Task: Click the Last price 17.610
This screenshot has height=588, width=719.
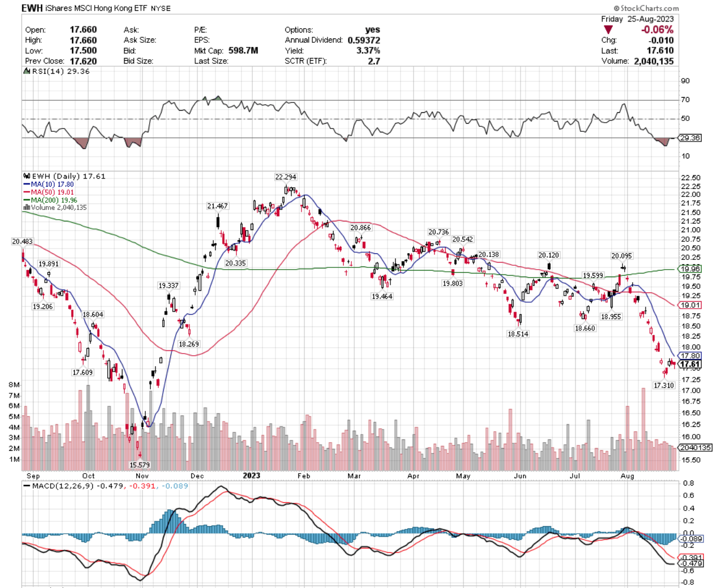Action: pos(660,50)
